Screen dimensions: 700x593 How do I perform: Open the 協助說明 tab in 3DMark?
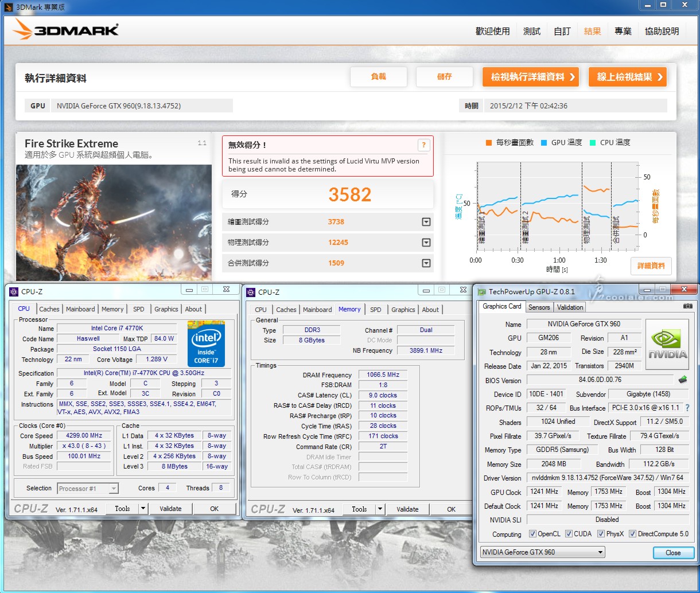tap(662, 32)
